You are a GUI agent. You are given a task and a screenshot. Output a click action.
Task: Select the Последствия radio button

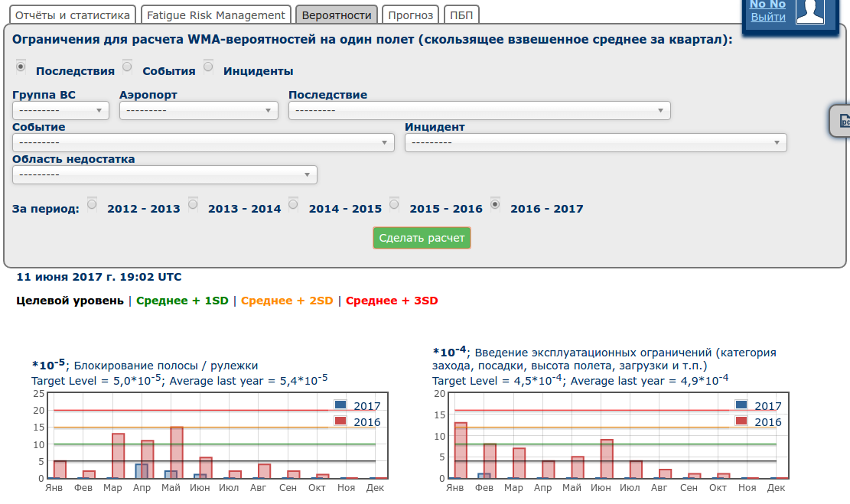coord(21,67)
